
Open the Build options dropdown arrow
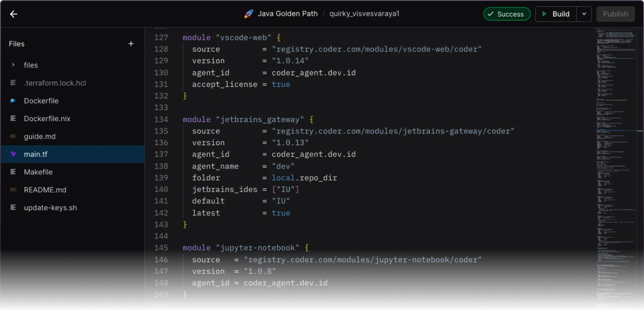[584, 14]
